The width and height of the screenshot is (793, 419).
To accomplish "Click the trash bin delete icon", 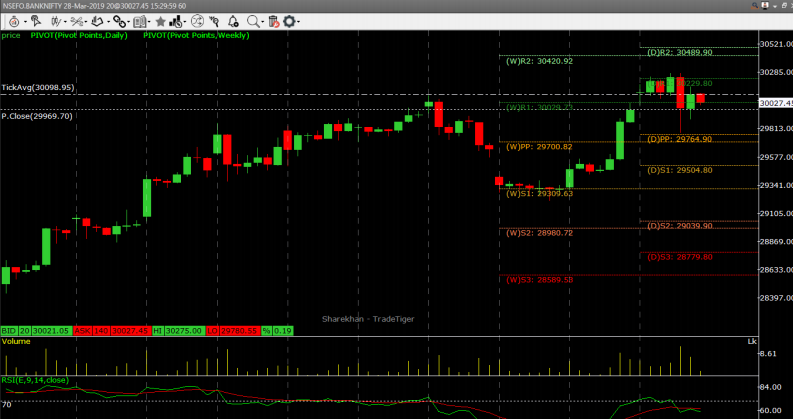I will pos(273,22).
